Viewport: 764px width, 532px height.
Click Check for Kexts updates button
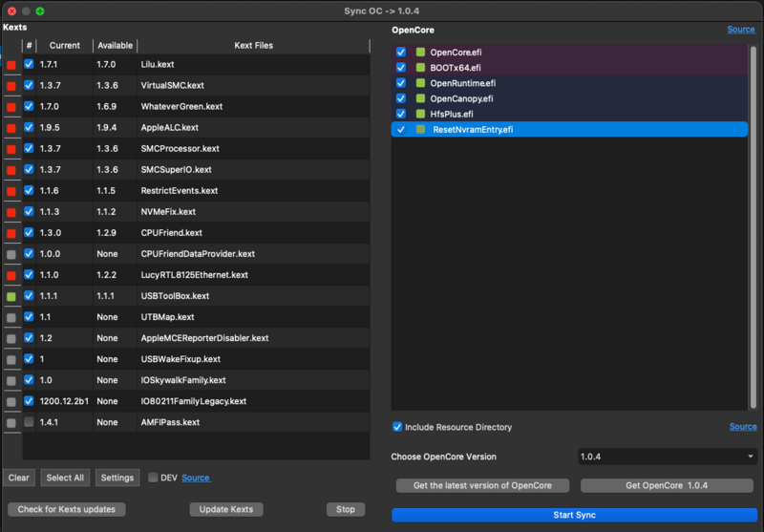coord(67,509)
